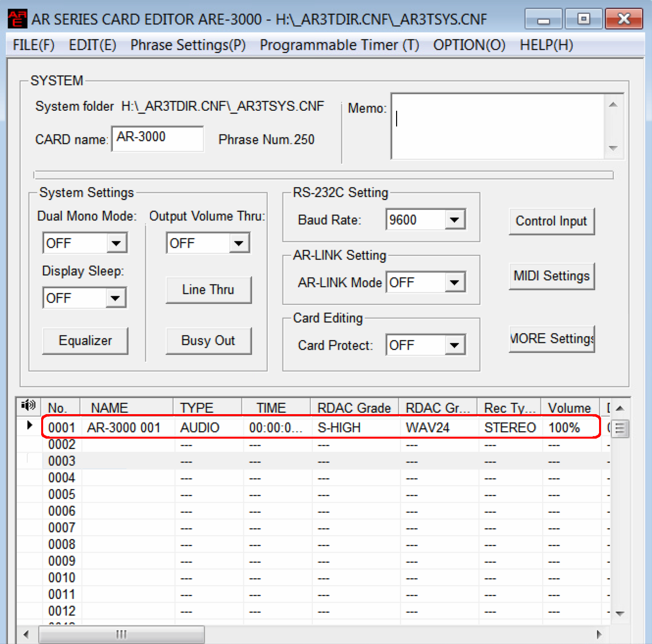652x644 pixels.
Task: Click the Volume column header
Action: tap(570, 408)
